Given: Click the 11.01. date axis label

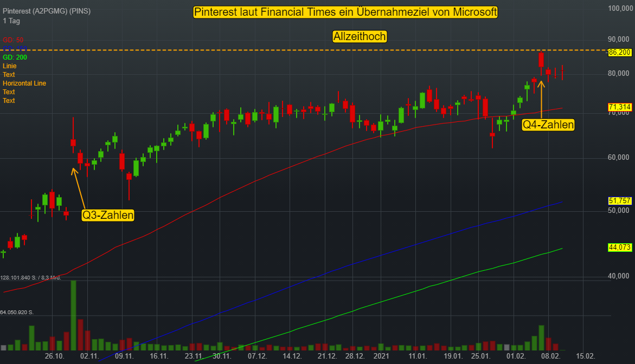Looking at the screenshot, I should [x=418, y=356].
